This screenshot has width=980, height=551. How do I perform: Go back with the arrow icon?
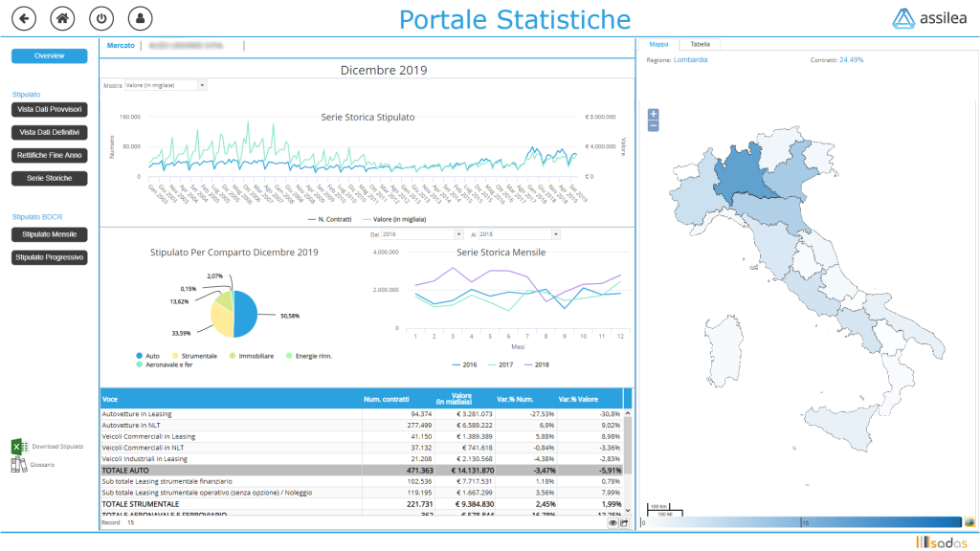pyautogui.click(x=24, y=18)
